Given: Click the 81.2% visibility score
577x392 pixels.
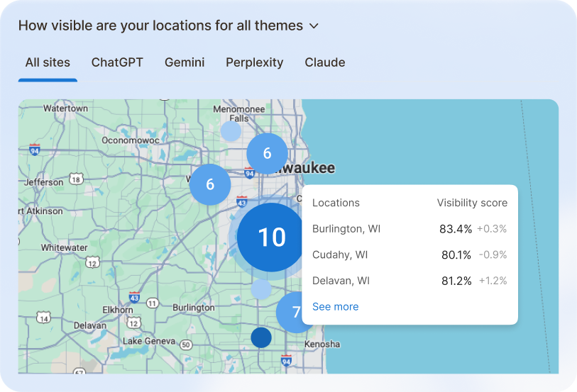Looking at the screenshot, I should coord(456,281).
